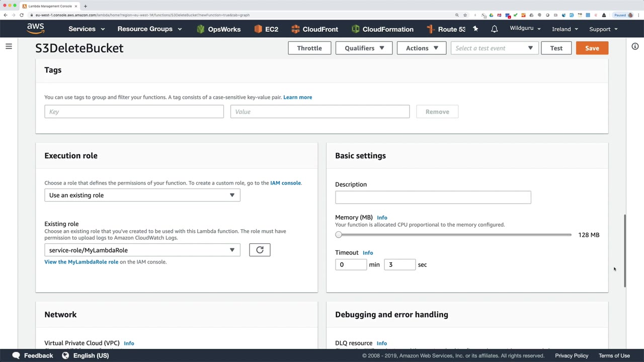Open the EC2 shortcut icon
The width and height of the screenshot is (644, 362).
pyautogui.click(x=258, y=29)
